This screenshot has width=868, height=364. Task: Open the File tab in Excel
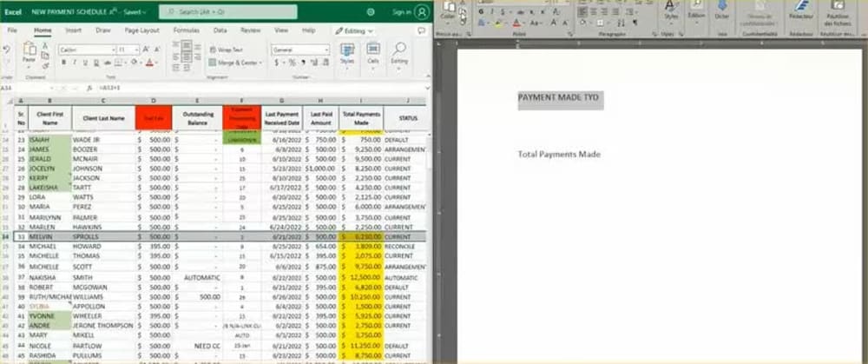pyautogui.click(x=12, y=30)
